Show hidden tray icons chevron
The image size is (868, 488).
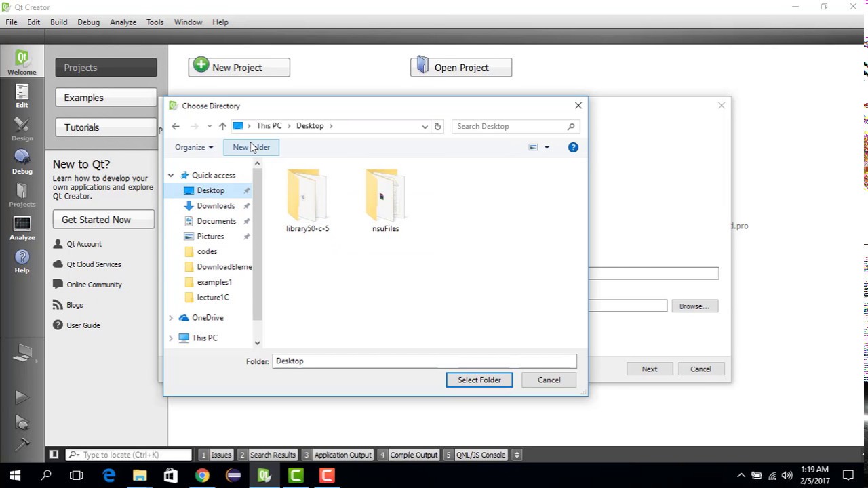tap(741, 476)
